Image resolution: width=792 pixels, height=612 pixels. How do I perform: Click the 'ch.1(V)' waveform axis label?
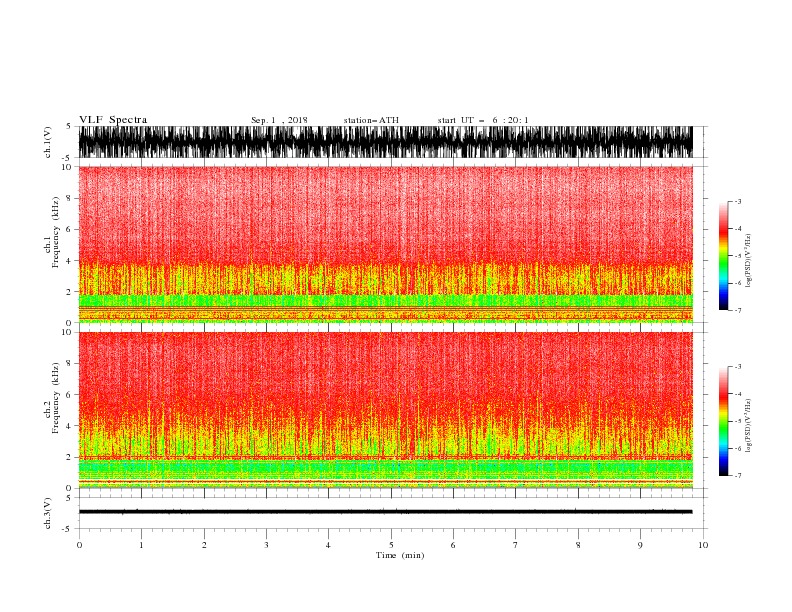click(x=48, y=142)
